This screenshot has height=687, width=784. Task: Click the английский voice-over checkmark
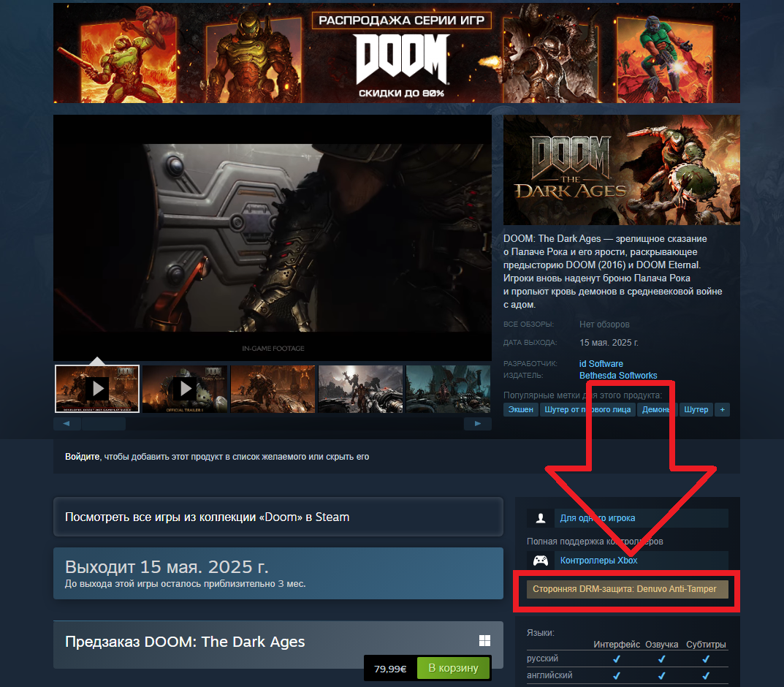click(661, 675)
